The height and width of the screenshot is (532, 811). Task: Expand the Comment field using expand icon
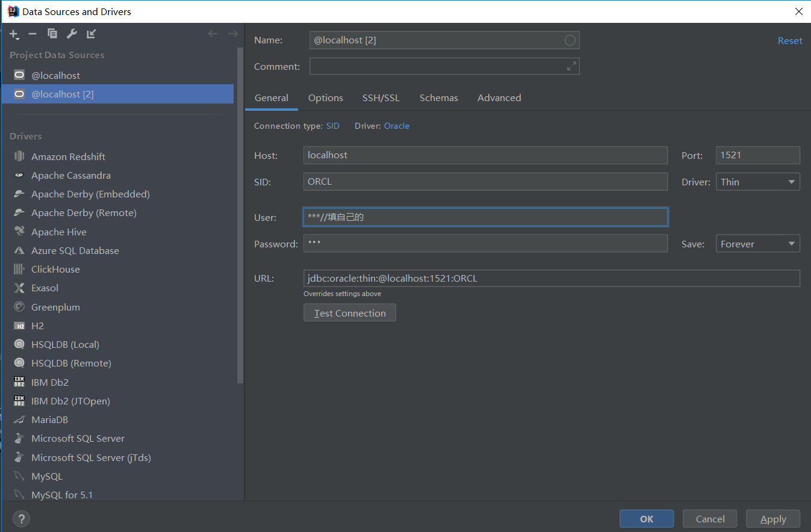[571, 66]
